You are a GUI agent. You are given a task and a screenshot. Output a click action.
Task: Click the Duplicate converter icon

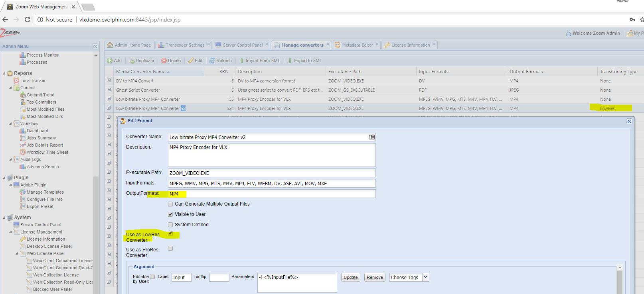pyautogui.click(x=132, y=61)
